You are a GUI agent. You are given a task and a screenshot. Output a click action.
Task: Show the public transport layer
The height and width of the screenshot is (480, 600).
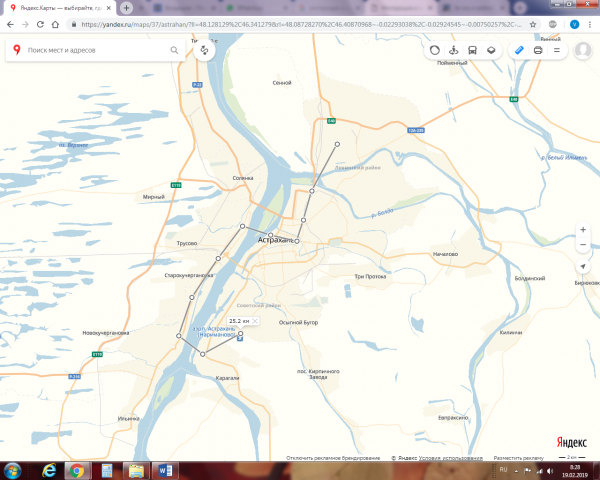tap(472, 49)
